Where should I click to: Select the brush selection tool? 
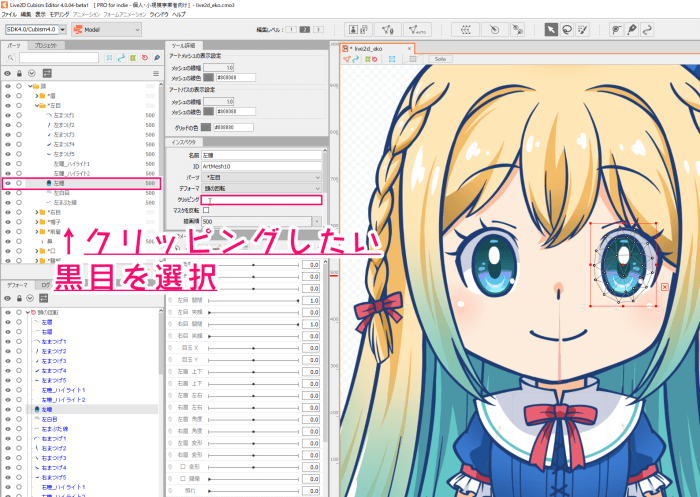[x=583, y=29]
